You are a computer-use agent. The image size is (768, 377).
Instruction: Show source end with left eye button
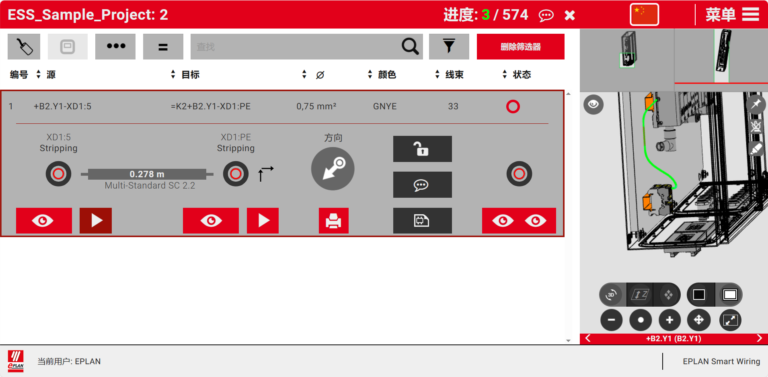44,221
